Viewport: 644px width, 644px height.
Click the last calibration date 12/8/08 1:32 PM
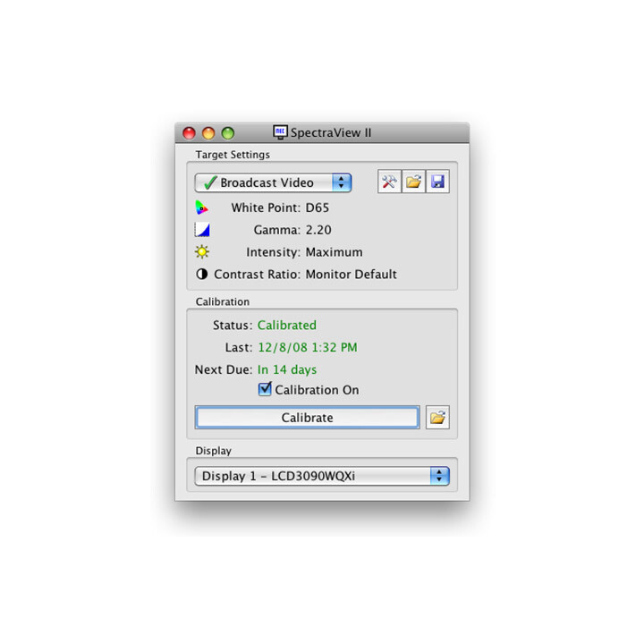308,347
